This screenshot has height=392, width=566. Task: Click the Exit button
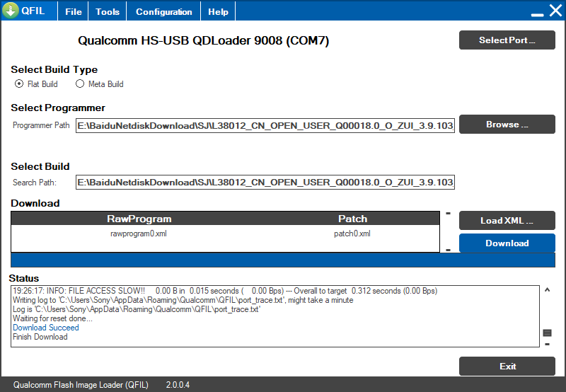tap(507, 366)
